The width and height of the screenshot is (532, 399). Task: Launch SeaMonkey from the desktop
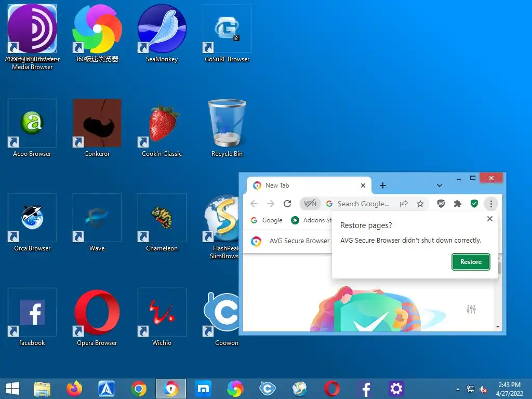point(162,29)
